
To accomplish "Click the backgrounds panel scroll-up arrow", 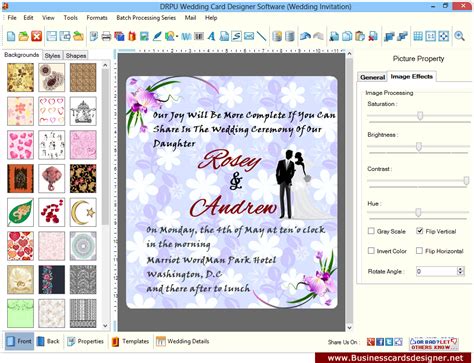I will point(105,65).
